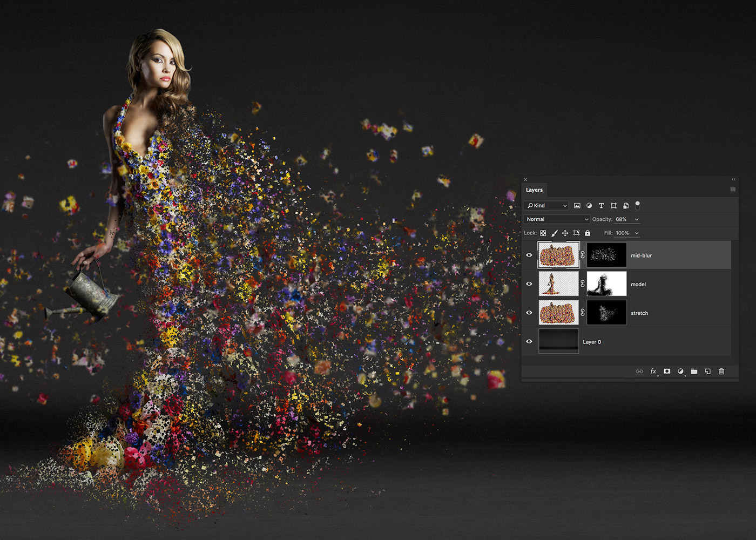Filter for adjustment layers icon
This screenshot has height=540, width=756.
point(589,206)
